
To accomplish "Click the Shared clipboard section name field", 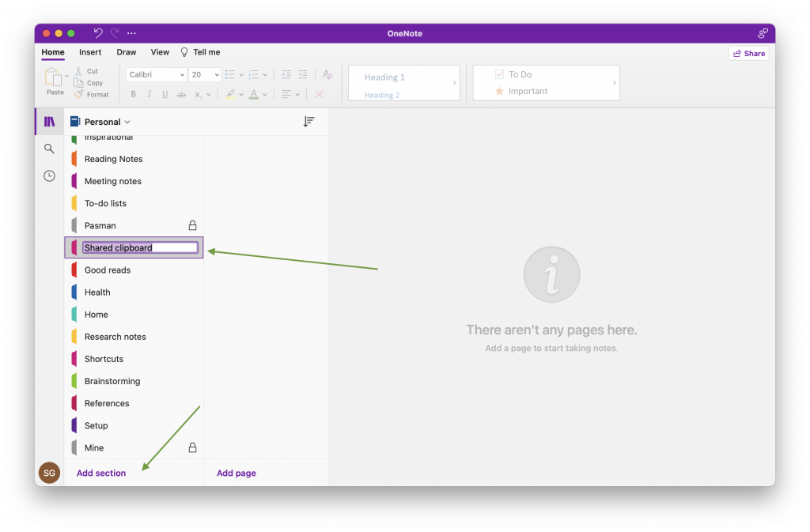I will (x=140, y=247).
